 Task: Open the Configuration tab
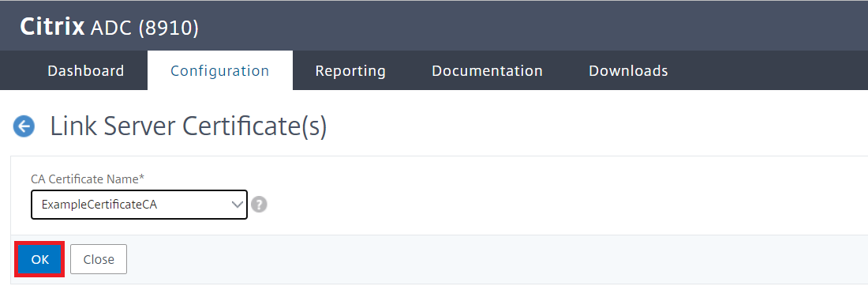220,71
